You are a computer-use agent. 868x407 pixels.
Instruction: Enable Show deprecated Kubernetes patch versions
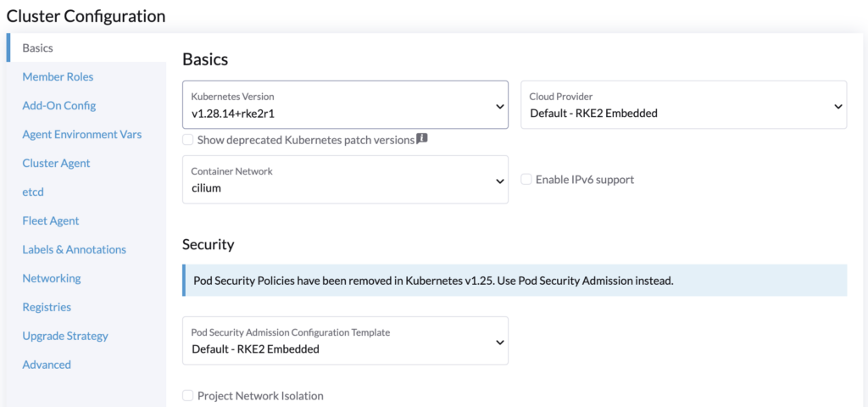tap(188, 140)
